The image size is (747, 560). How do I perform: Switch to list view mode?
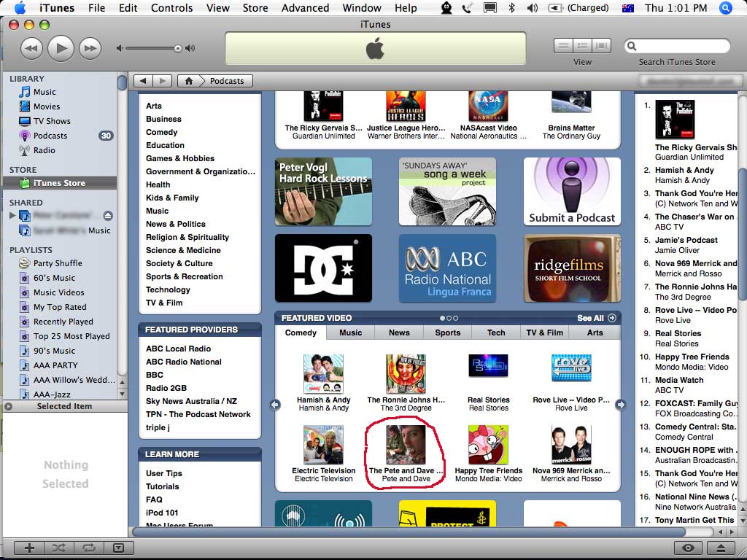pos(564,46)
